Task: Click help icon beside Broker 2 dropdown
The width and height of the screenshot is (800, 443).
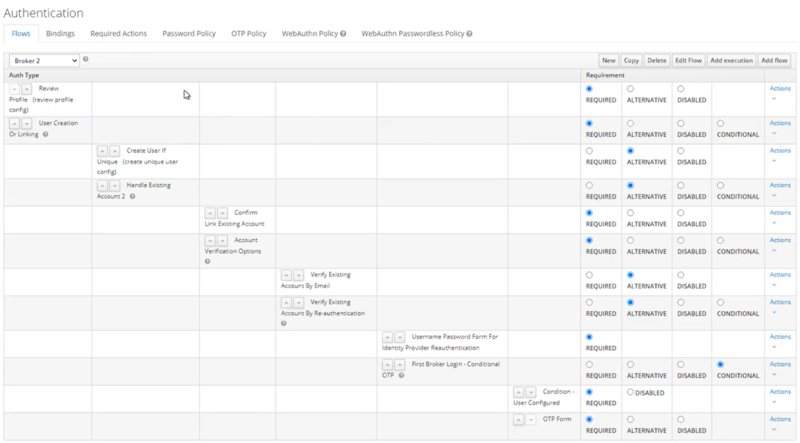Action: [86, 59]
